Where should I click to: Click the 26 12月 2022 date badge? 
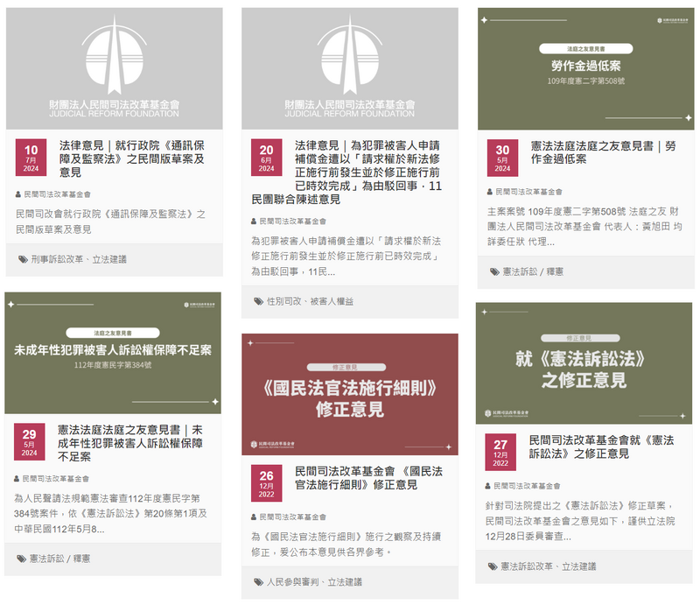tap(267, 483)
